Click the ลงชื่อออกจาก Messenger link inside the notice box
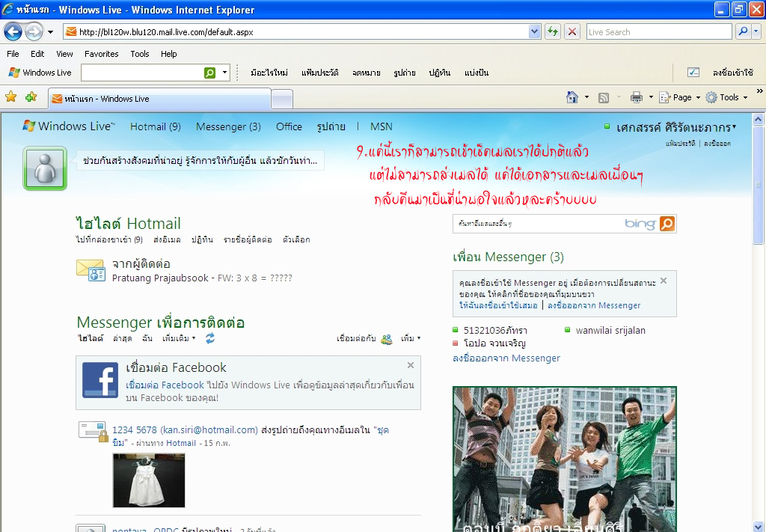 [594, 305]
